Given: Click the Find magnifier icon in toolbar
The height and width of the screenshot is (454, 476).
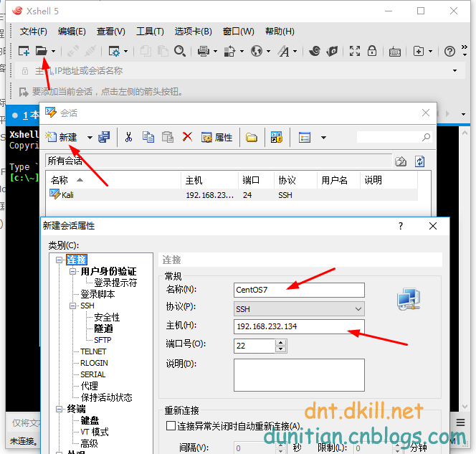Looking at the screenshot, I should point(180,51).
